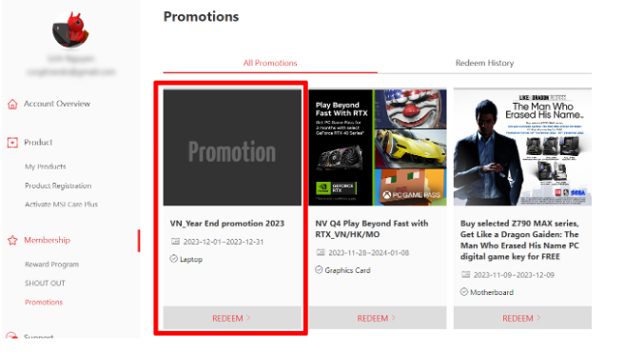Click the Product section icon
Screen dimensions: 644x354
pos(12,143)
